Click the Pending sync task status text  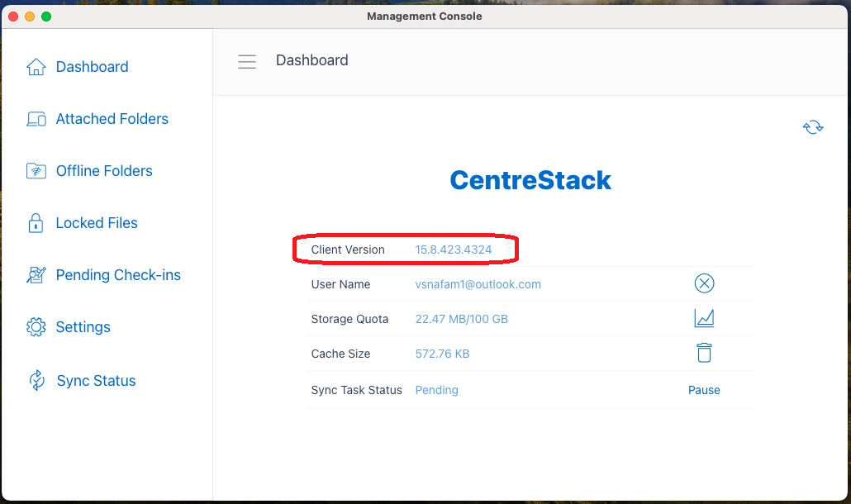tap(436, 390)
